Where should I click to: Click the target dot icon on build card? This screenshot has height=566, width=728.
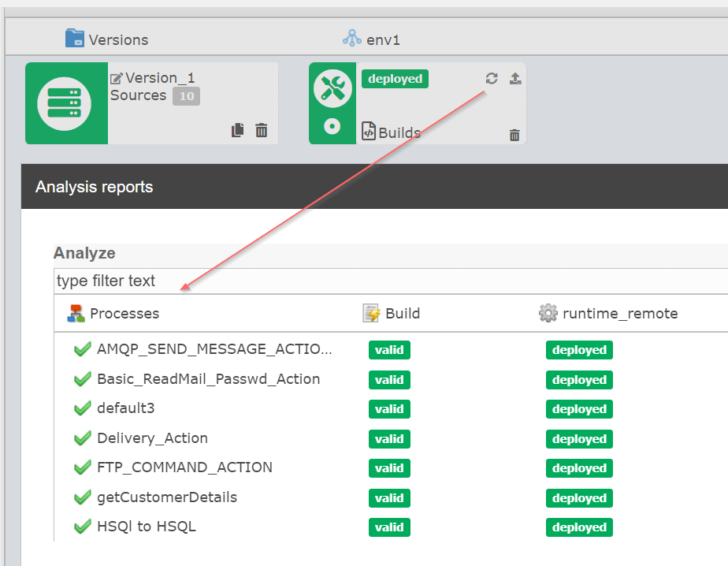[x=332, y=126]
